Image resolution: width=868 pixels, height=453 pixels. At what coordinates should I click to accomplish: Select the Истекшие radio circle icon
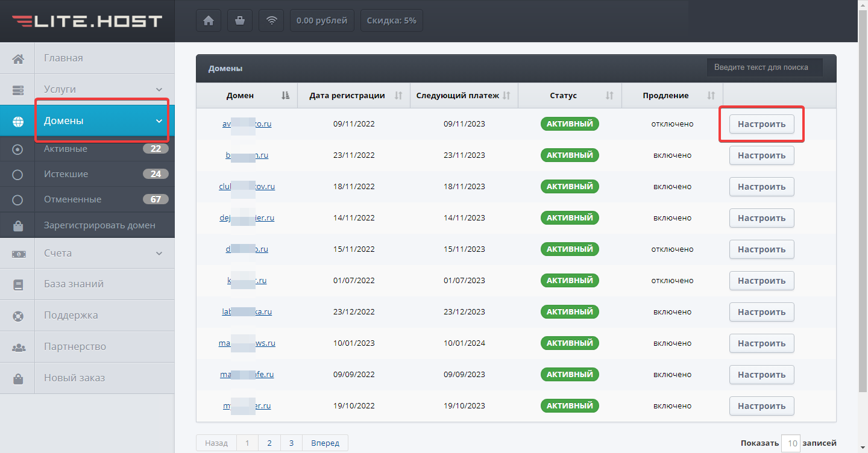(x=17, y=174)
